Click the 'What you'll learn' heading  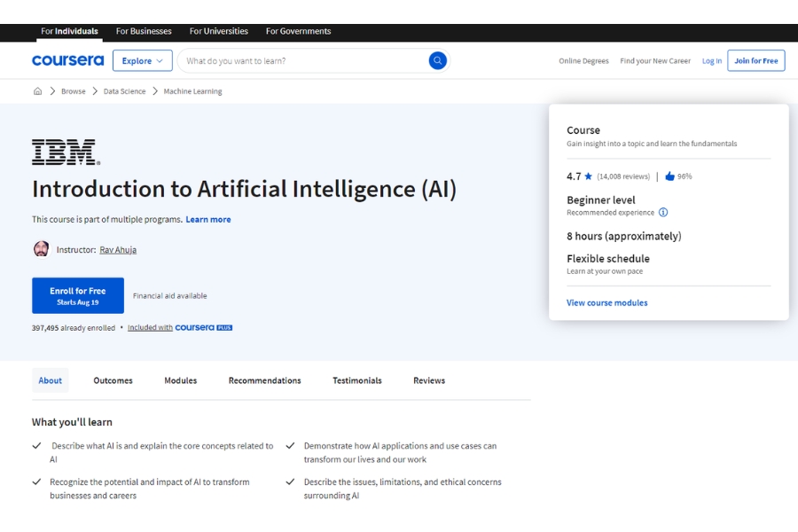click(72, 422)
